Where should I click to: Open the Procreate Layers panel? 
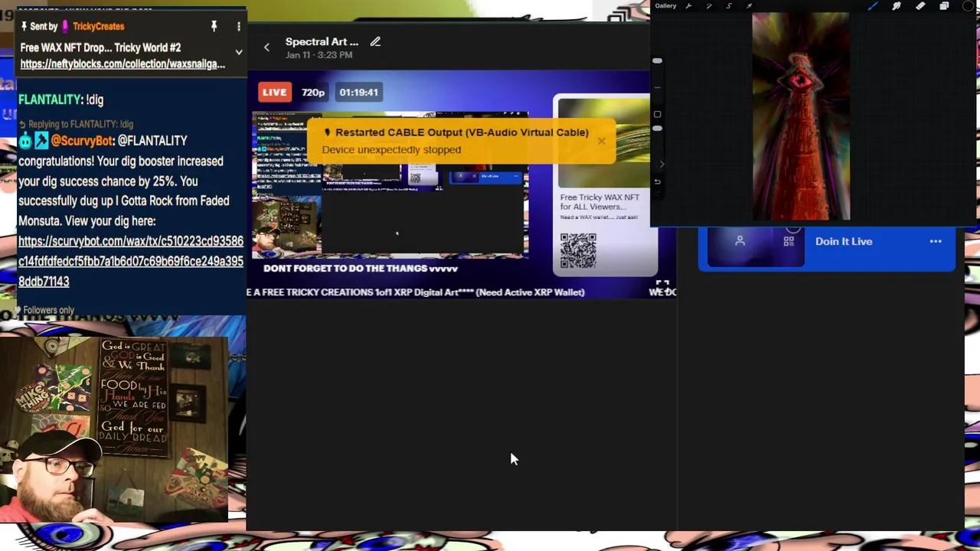[944, 6]
